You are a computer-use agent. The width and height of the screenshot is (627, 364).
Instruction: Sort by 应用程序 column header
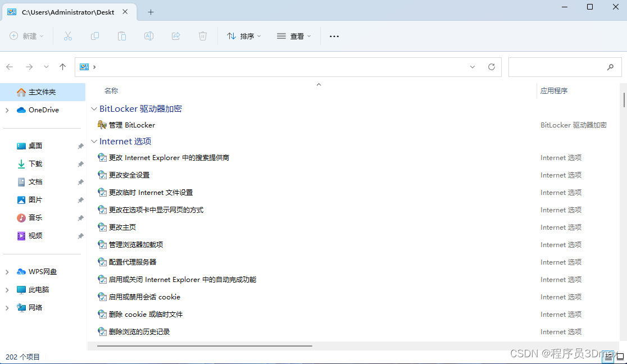[x=554, y=91]
